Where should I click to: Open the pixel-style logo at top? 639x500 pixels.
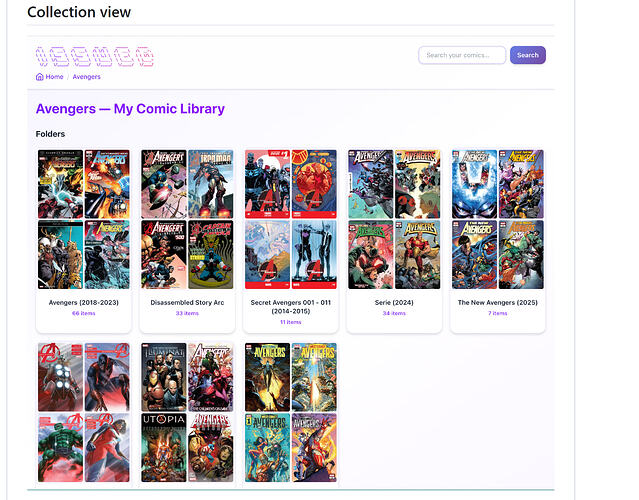pyautogui.click(x=95, y=56)
